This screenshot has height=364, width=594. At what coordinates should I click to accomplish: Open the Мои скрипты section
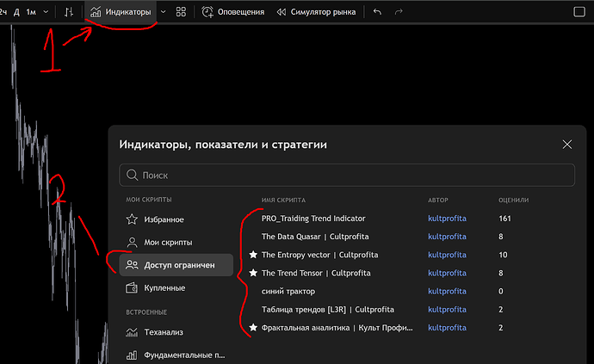pyautogui.click(x=167, y=243)
